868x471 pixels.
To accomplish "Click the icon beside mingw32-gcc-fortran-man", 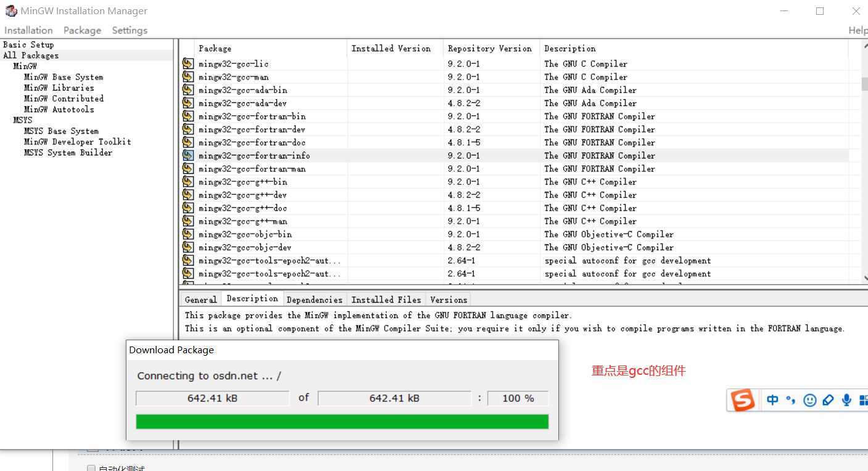I will (188, 168).
